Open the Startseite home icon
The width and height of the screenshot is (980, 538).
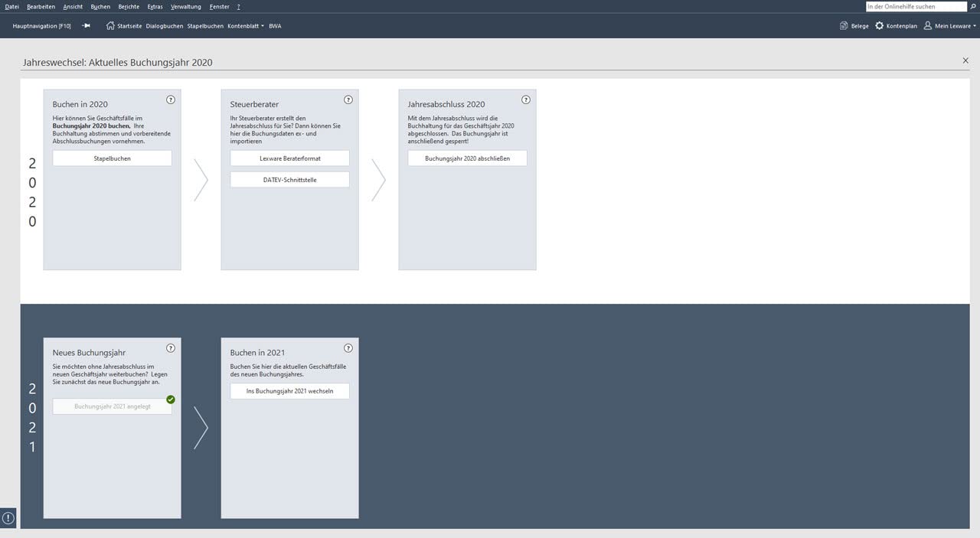pos(110,25)
